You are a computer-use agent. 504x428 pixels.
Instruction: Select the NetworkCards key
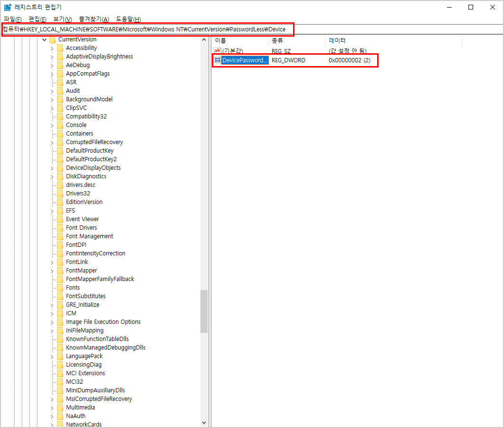[x=84, y=424]
